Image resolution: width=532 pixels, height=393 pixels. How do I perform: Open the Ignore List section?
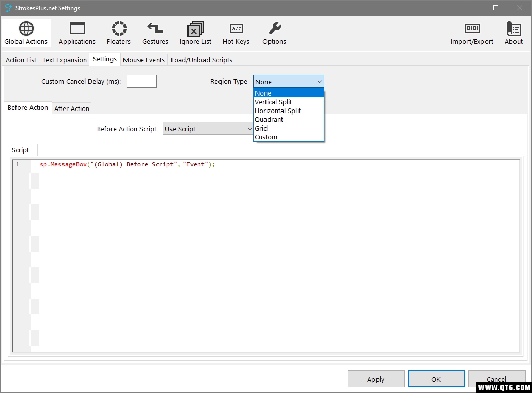point(195,33)
